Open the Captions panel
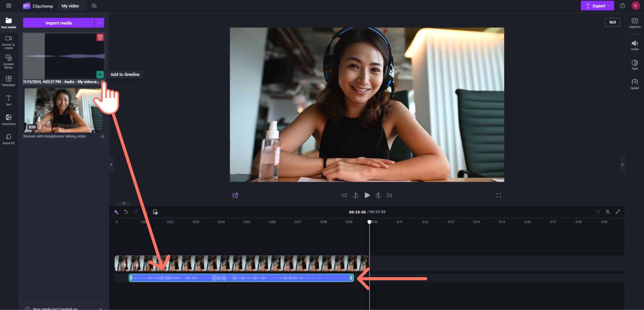This screenshot has width=644, height=310. coord(635,23)
